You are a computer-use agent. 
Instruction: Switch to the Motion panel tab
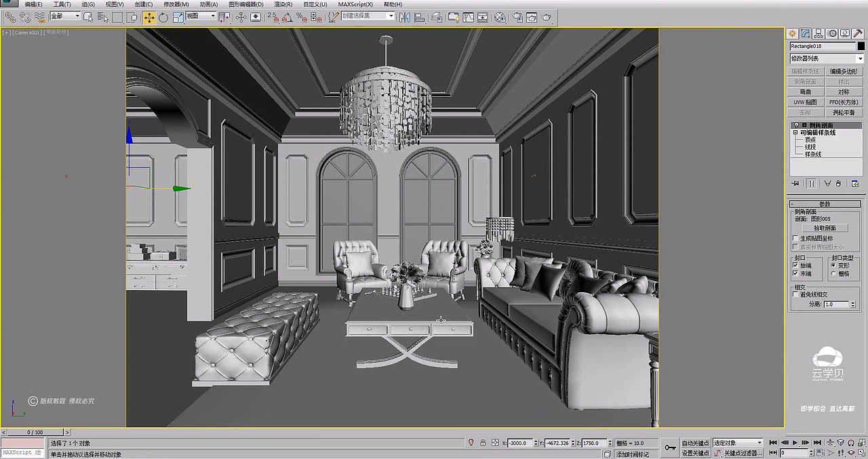[831, 33]
